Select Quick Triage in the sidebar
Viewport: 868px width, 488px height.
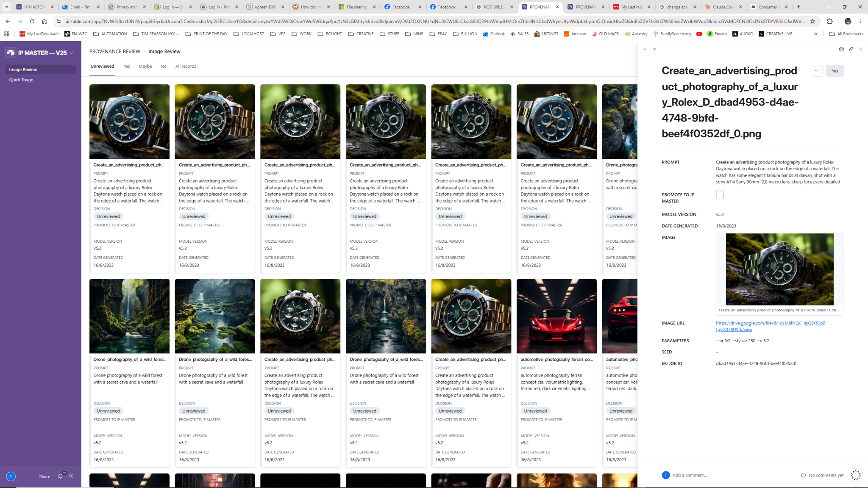click(x=21, y=80)
